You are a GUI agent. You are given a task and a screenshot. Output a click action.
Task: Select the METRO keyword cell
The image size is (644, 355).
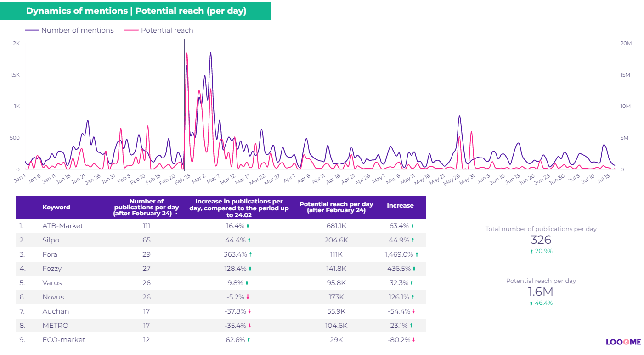tap(55, 326)
